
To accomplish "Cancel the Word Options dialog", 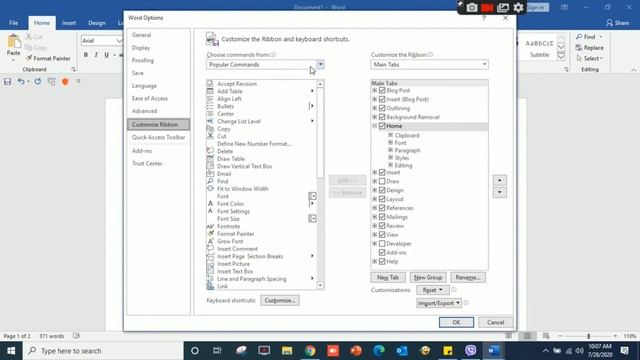I will pyautogui.click(x=496, y=322).
